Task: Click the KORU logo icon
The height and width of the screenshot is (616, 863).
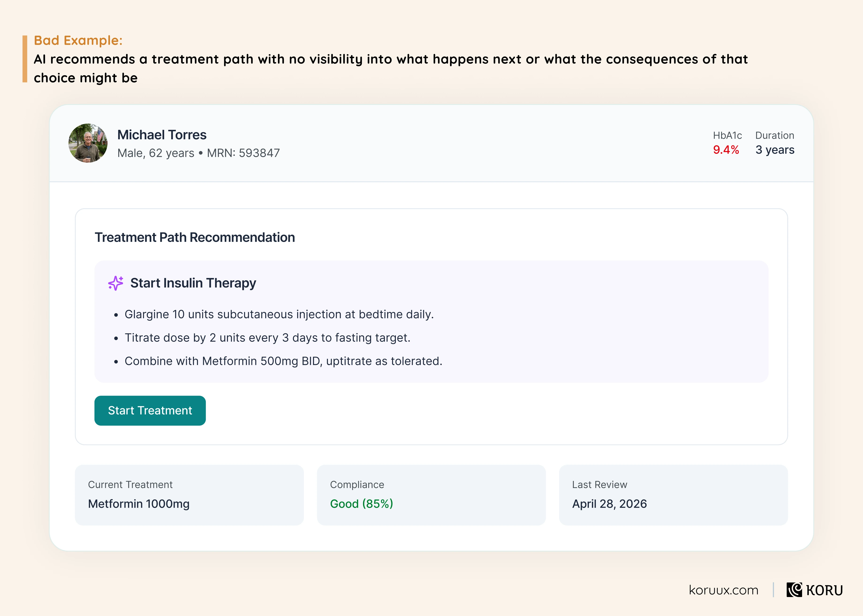Action: click(x=794, y=590)
